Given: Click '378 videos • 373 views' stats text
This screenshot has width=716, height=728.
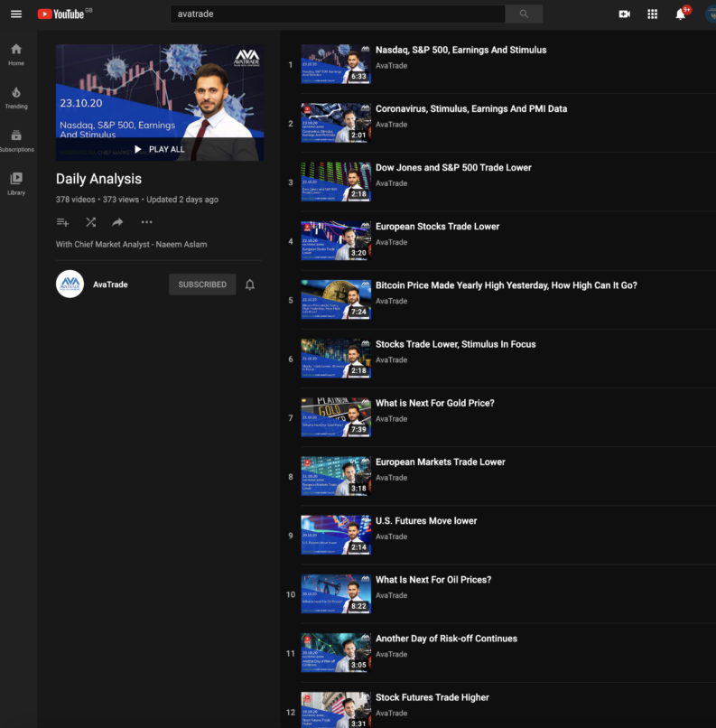Looking at the screenshot, I should (x=98, y=200).
